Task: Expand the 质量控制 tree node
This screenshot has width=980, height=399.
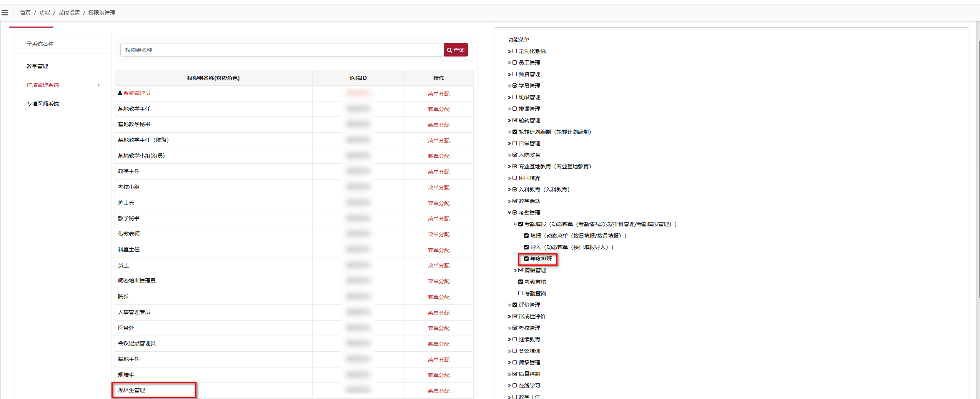Action: [x=509, y=374]
